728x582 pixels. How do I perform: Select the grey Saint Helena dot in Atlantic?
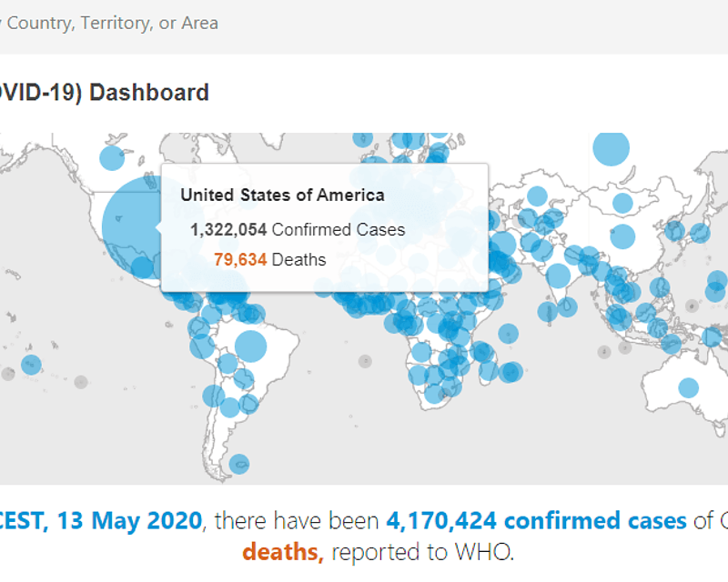[365, 361]
